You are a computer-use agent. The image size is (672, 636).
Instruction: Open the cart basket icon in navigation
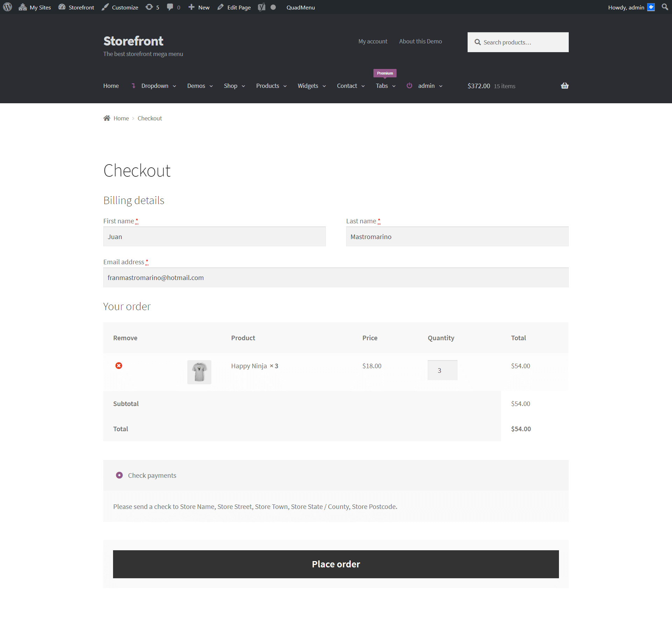click(564, 85)
